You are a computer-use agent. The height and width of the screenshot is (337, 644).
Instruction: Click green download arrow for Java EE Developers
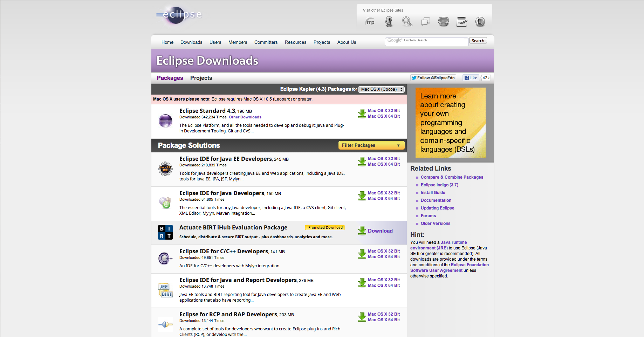tap(362, 161)
